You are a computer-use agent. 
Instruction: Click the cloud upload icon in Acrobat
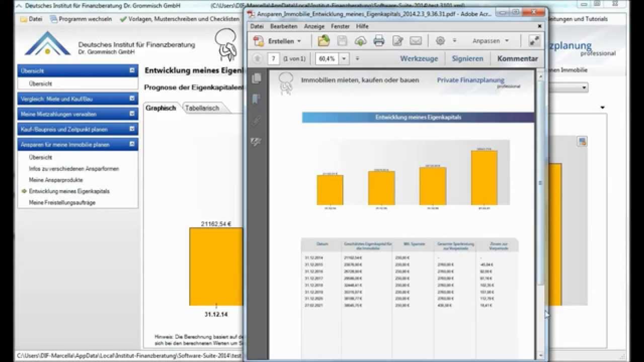tap(361, 41)
